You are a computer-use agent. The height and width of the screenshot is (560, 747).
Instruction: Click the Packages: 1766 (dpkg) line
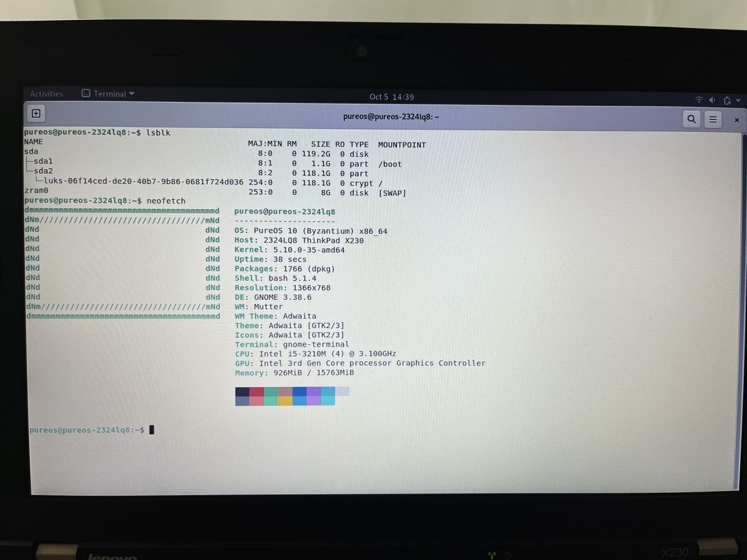point(284,269)
